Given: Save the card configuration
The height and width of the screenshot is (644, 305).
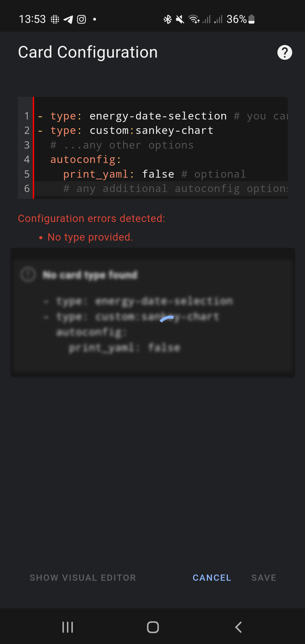Looking at the screenshot, I should (264, 577).
